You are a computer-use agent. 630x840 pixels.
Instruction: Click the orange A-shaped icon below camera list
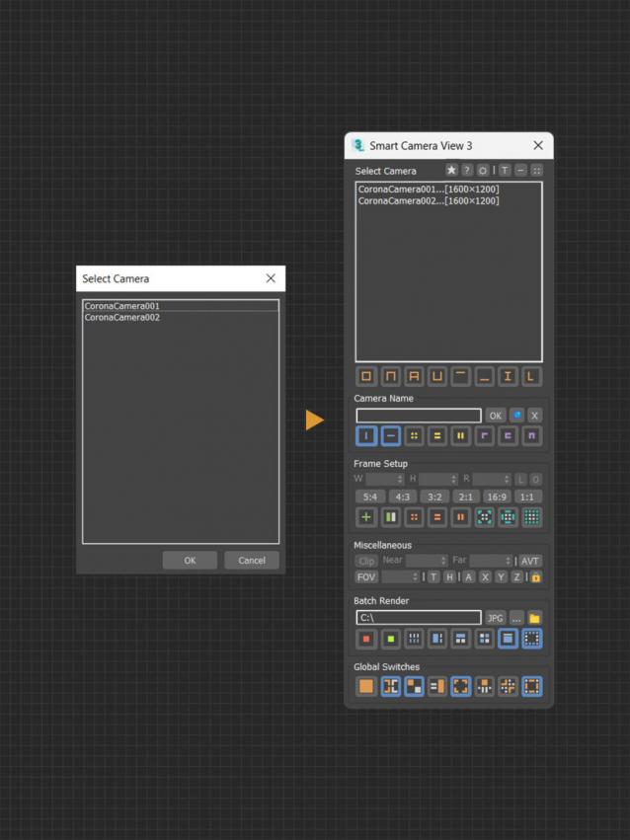414,376
